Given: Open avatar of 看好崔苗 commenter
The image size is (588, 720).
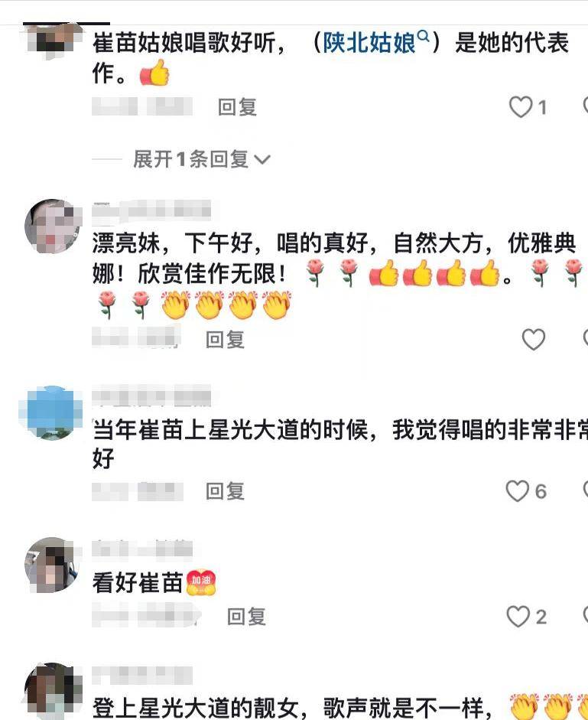Looking at the screenshot, I should [51, 565].
